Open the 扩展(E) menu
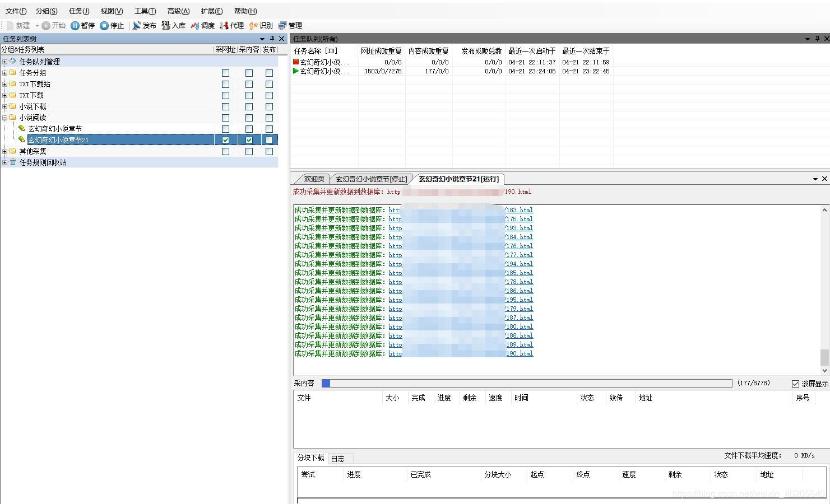This screenshot has height=504, width=830. pos(212,11)
